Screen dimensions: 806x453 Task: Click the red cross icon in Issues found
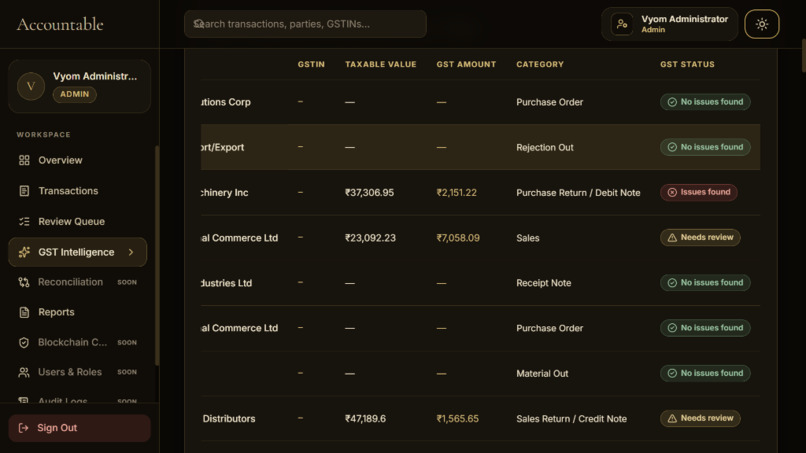click(x=672, y=192)
